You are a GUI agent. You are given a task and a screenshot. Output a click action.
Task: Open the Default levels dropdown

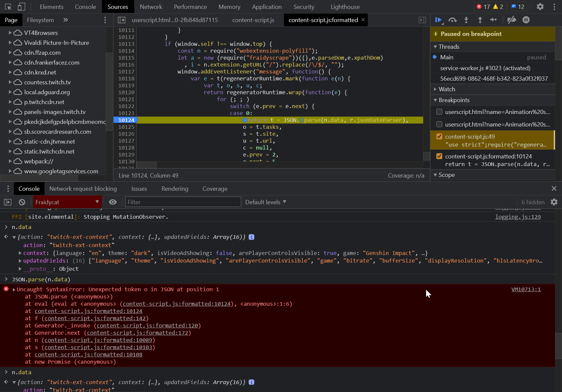coord(265,202)
